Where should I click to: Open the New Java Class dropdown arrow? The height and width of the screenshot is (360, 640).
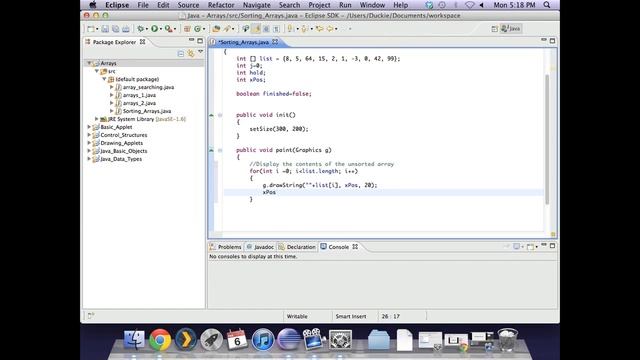204,29
